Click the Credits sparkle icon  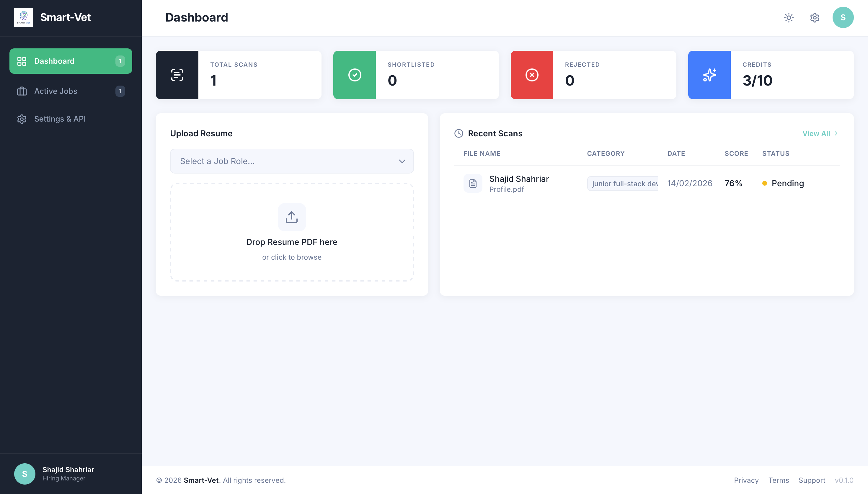pyautogui.click(x=709, y=75)
